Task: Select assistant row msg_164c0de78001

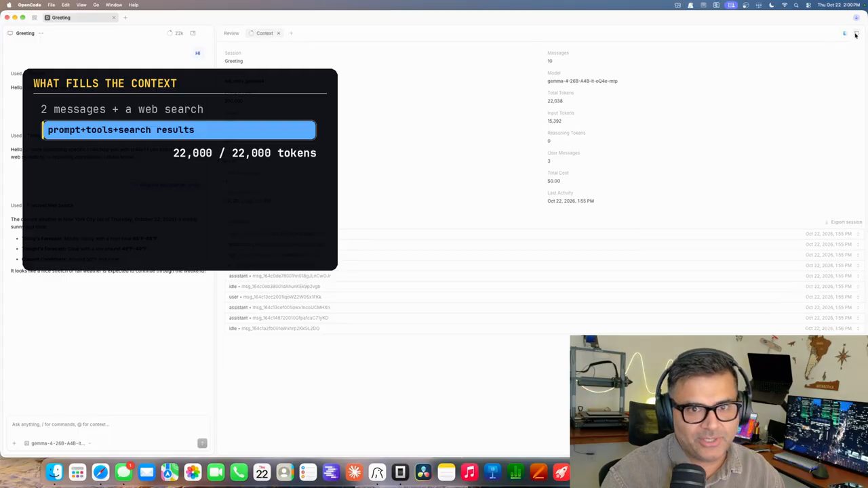Action: click(x=545, y=276)
